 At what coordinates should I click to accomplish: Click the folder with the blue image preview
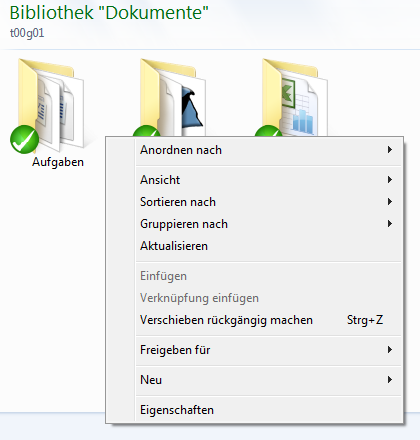(173, 97)
